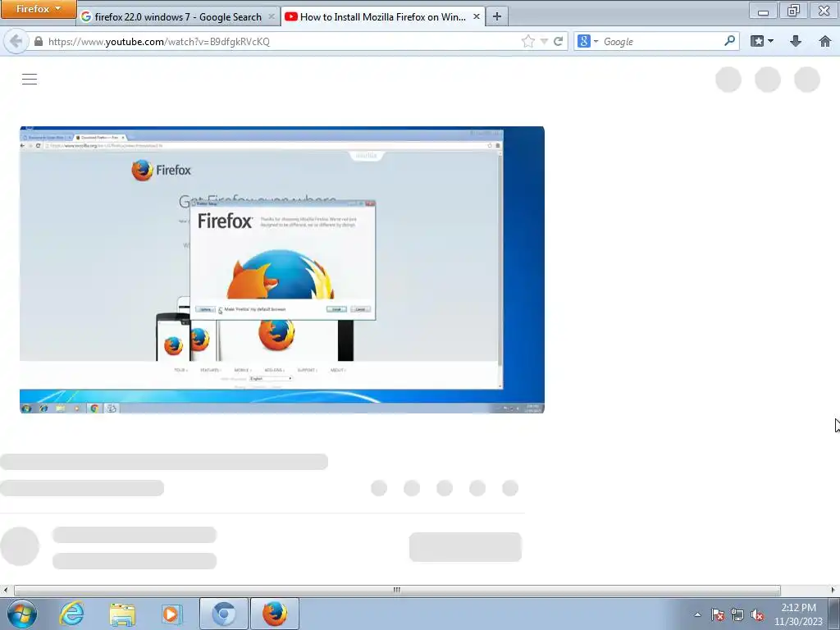Click the Firefox taskbar button

pos(274,614)
